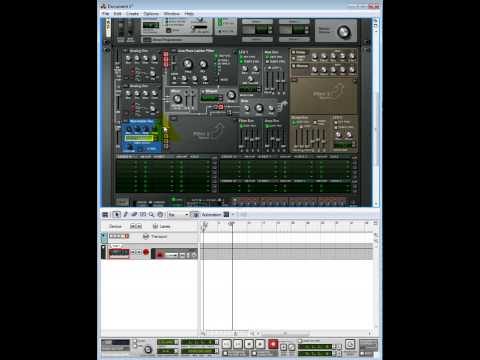Click the Automation button in sequencer toolbar
Screen dimensions: 480x360
click(211, 215)
